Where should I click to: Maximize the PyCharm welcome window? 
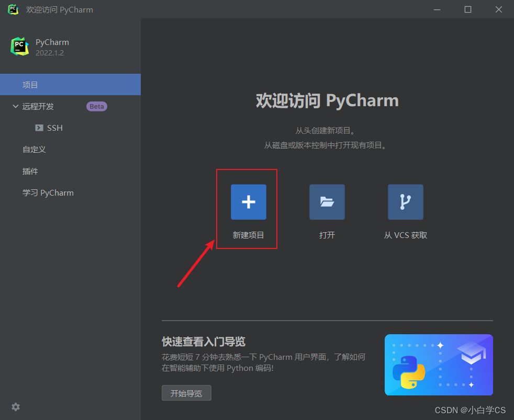468,9
